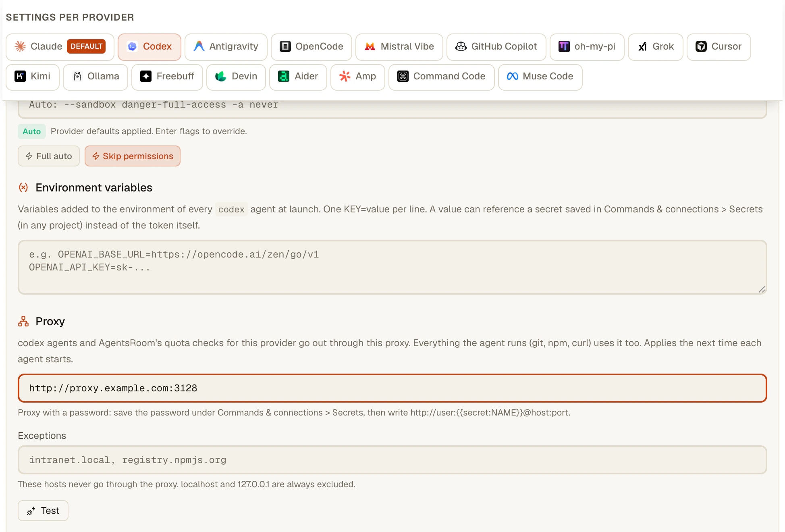Enable the Full auto preset
This screenshot has height=532, width=785.
[49, 156]
